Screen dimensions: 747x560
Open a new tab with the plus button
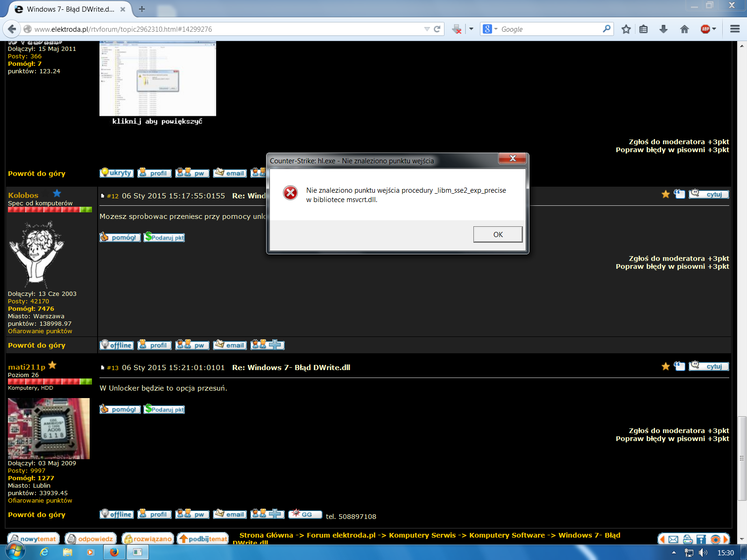[x=142, y=9]
